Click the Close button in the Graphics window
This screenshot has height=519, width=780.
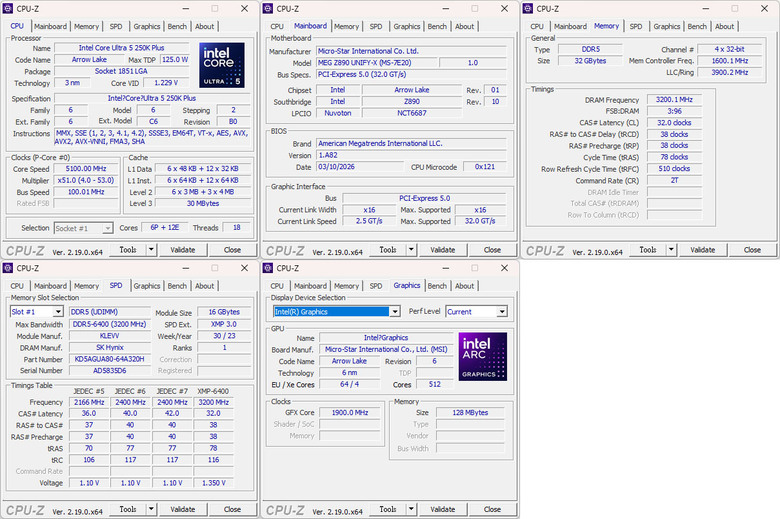click(492, 509)
